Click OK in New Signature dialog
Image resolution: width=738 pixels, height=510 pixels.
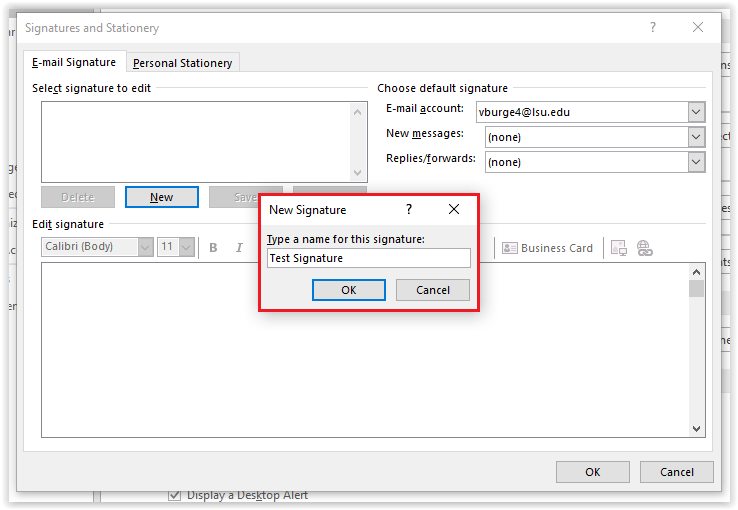(349, 290)
